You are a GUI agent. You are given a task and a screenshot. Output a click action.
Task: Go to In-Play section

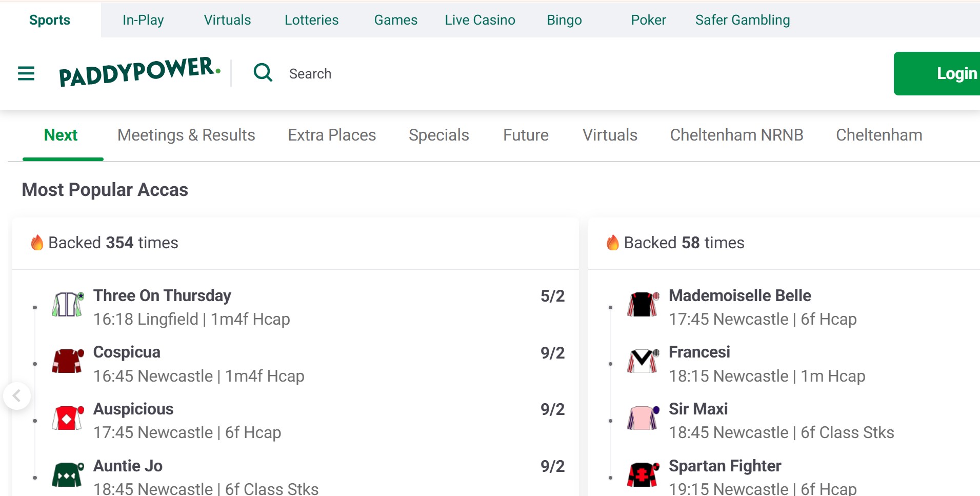(143, 20)
